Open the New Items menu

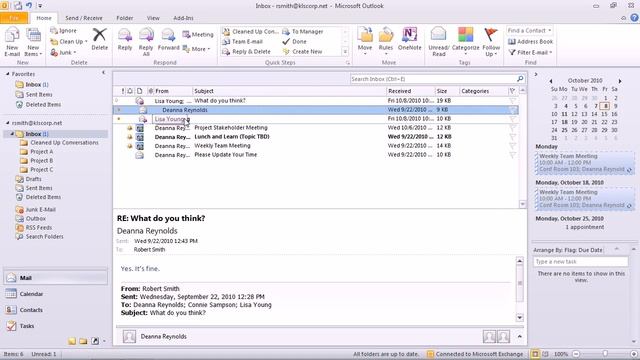coord(33,42)
